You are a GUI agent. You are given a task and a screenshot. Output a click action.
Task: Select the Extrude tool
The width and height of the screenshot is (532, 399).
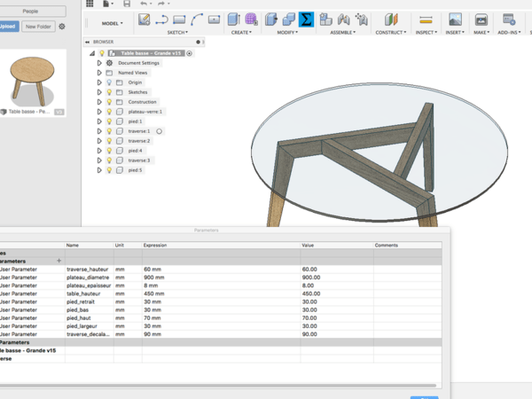click(x=234, y=20)
